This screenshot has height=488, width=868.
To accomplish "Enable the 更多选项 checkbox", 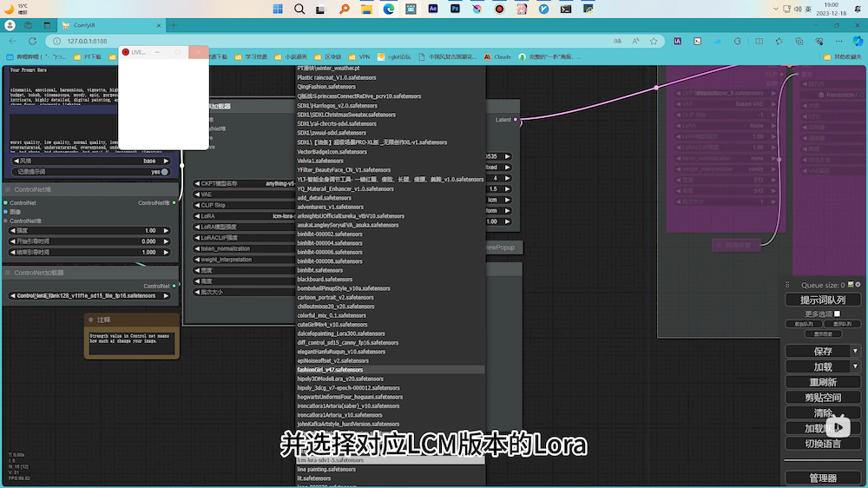I will click(x=838, y=314).
